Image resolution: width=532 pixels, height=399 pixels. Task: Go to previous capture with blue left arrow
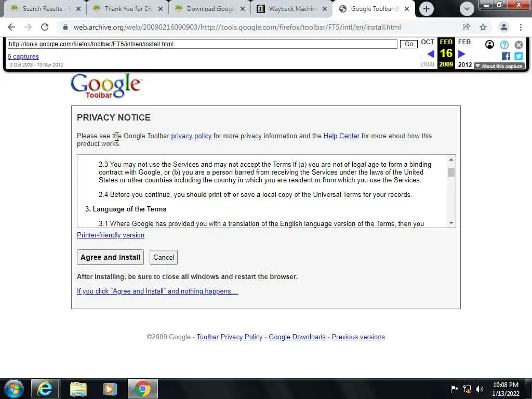coord(431,54)
